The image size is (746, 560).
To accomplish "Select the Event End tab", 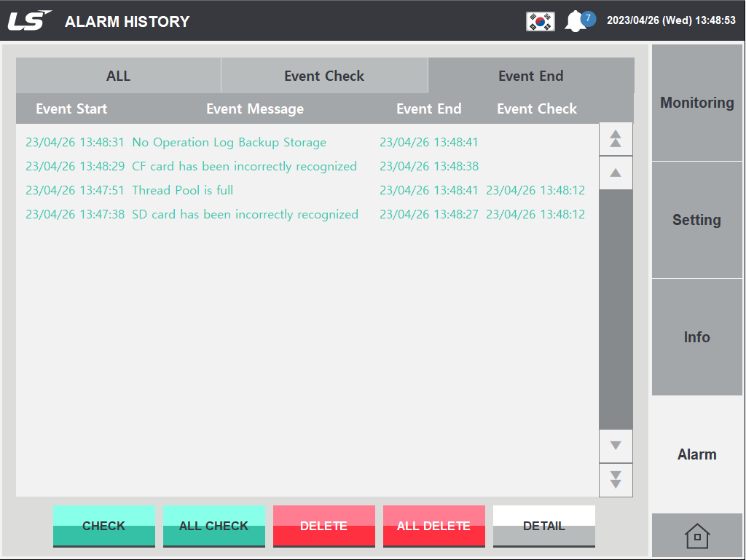I will [531, 76].
